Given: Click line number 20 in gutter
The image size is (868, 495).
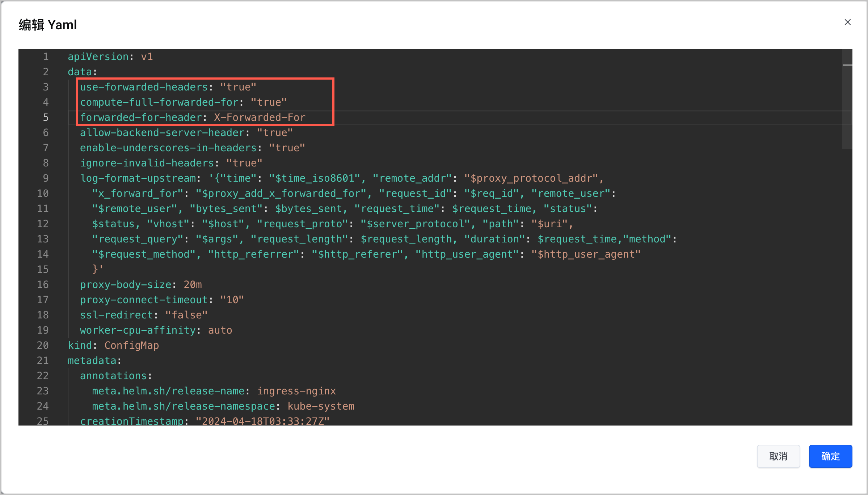Looking at the screenshot, I should (43, 345).
